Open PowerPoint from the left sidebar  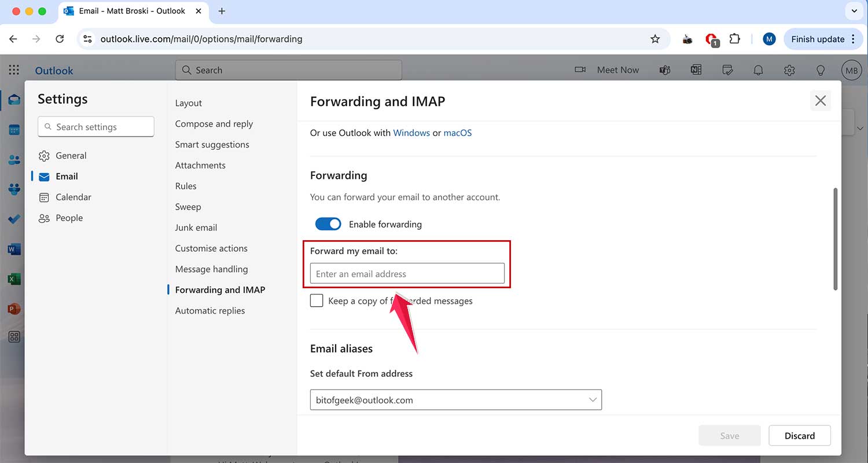click(x=13, y=308)
